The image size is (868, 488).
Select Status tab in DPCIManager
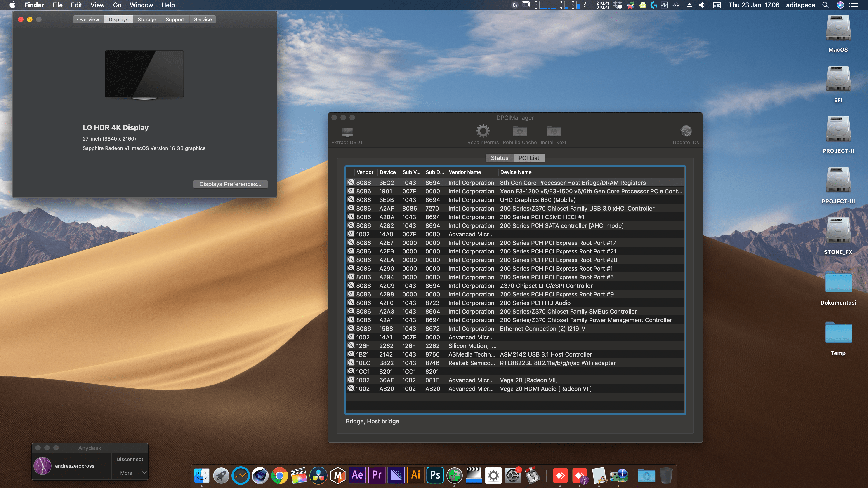[499, 158]
